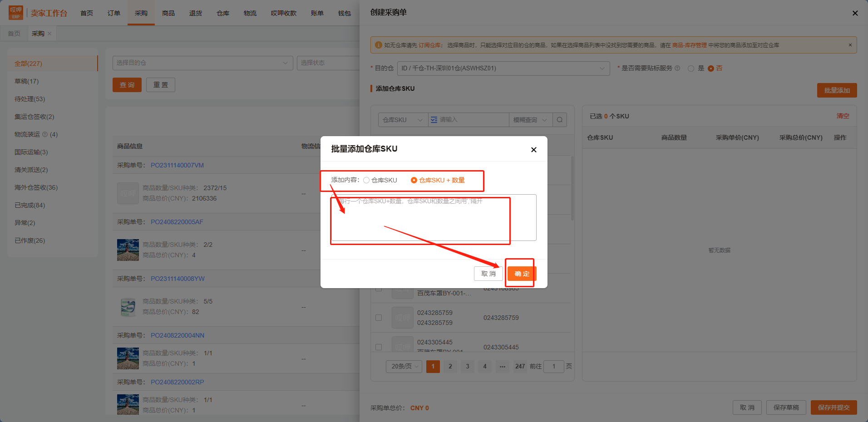Open the 仓库SKU search type dropdown

click(x=403, y=120)
